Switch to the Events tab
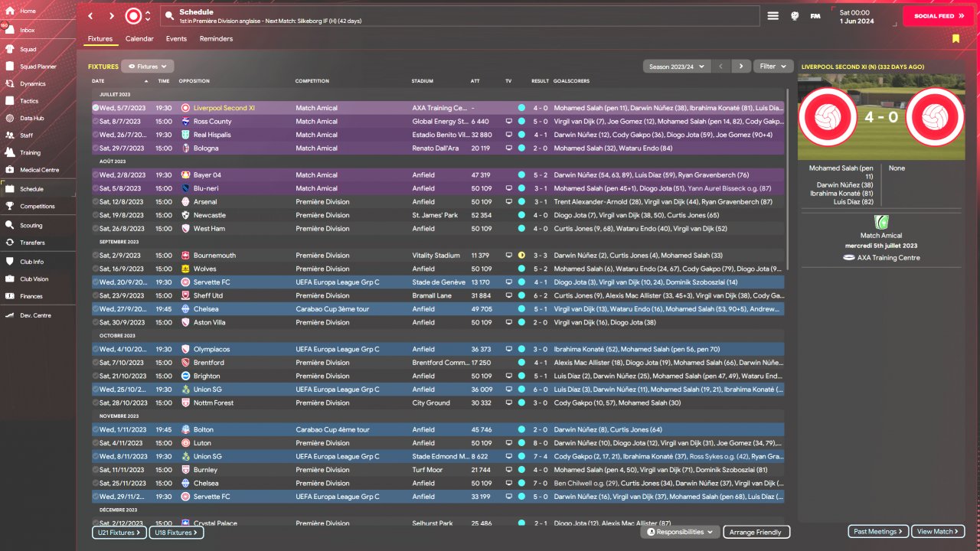Screen dimensions: 980x551 pos(176,39)
